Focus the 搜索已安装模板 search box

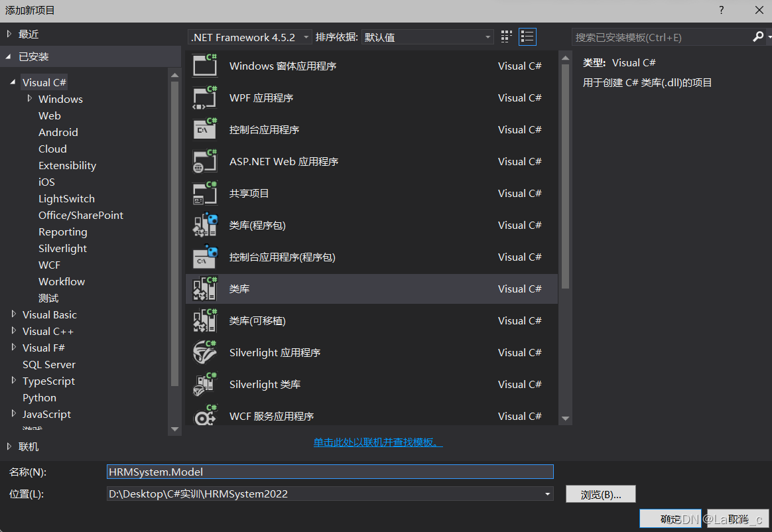click(661, 37)
